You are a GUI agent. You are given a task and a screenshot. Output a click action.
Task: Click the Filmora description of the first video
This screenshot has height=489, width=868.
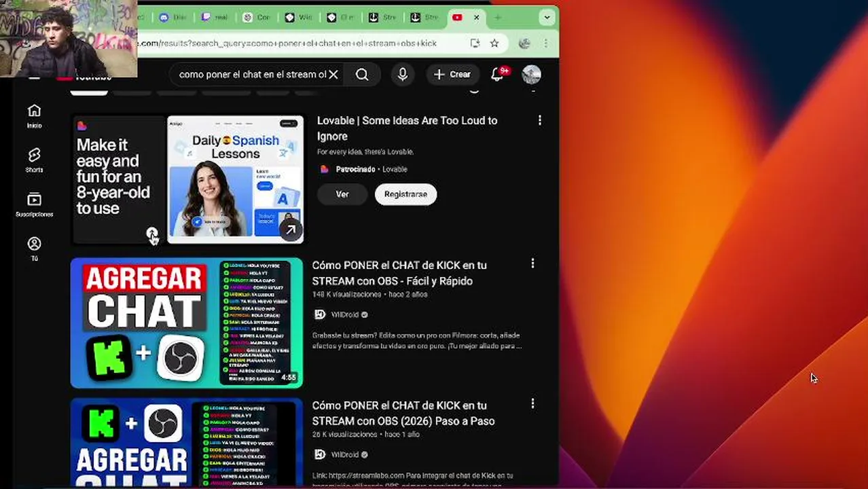pos(417,341)
